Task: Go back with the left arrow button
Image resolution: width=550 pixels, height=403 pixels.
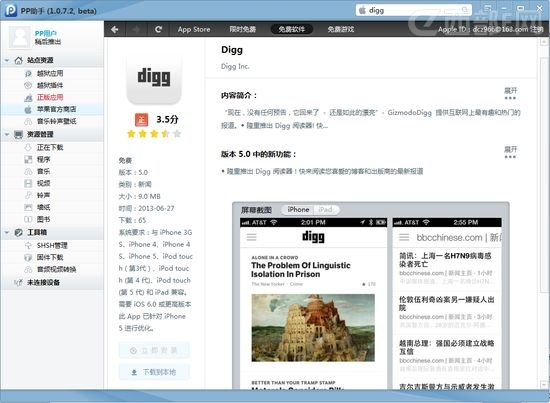Action: click(115, 29)
